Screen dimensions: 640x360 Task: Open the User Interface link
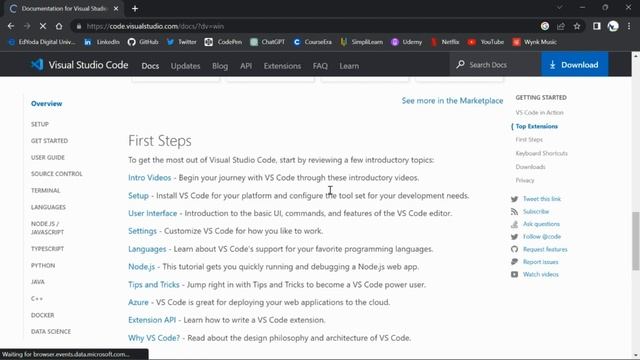(x=153, y=213)
